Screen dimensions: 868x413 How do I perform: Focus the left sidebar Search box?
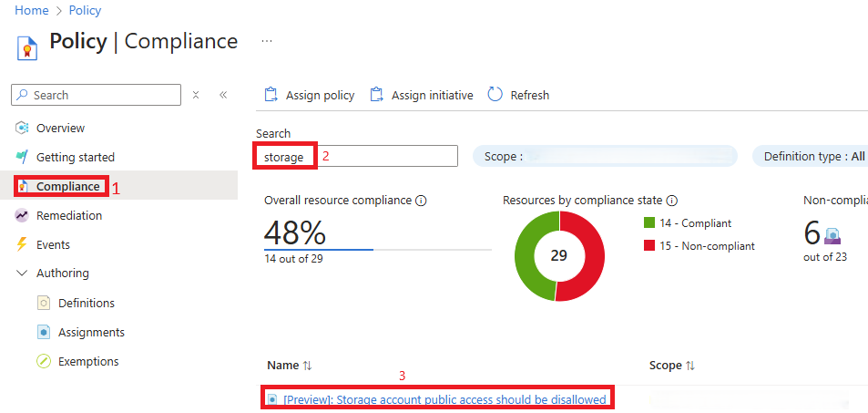(x=96, y=95)
